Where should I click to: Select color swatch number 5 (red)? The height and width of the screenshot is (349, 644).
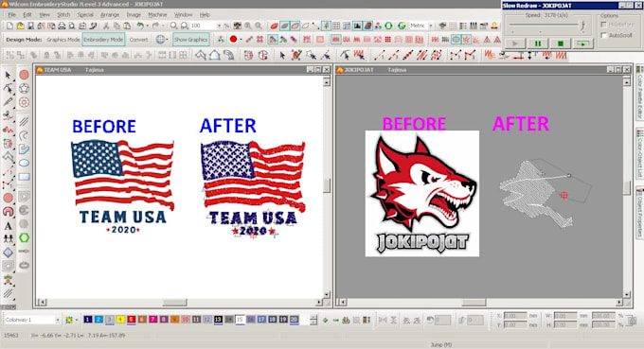[131, 319]
